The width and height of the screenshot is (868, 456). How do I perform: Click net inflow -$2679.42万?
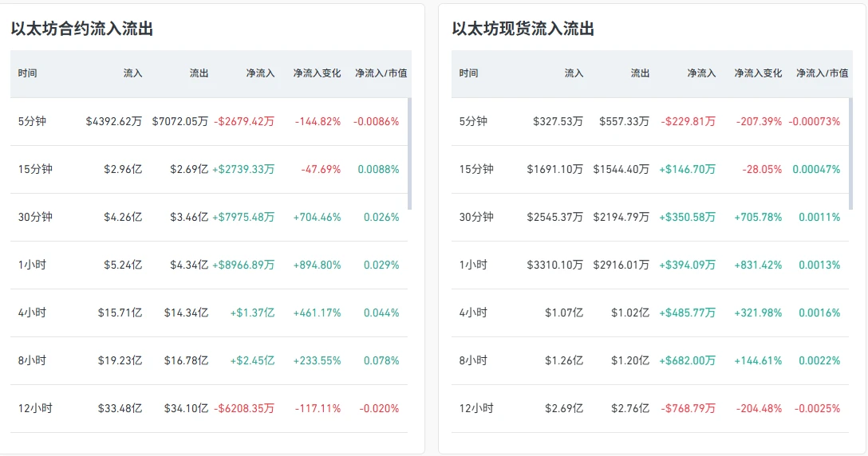pyautogui.click(x=244, y=121)
